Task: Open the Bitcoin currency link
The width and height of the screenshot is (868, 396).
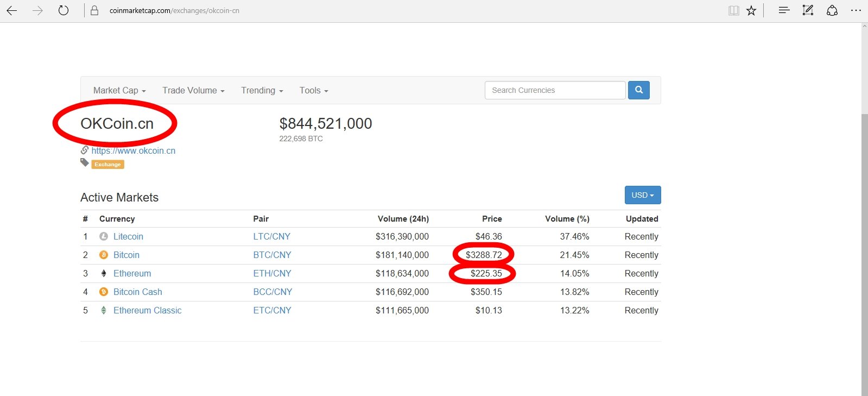Action: coord(126,255)
